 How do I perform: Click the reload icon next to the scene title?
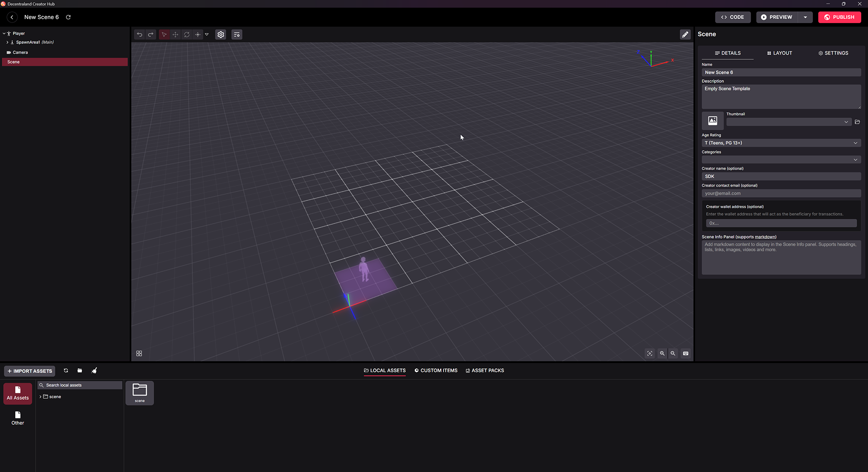[68, 17]
